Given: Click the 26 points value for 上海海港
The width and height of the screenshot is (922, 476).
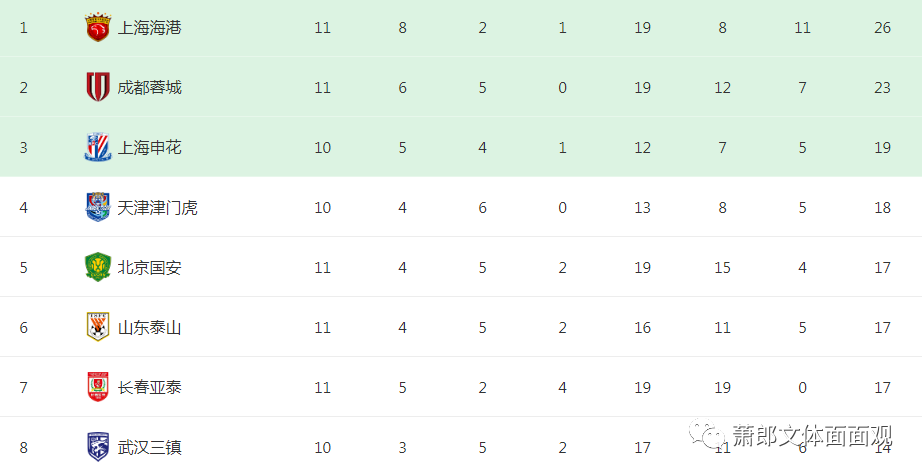Looking at the screenshot, I should click(x=882, y=28).
